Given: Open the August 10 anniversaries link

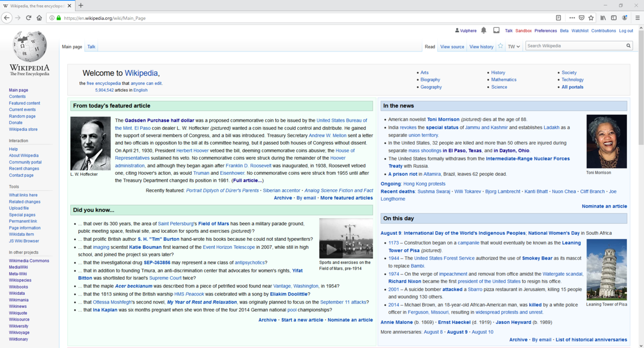Looking at the screenshot, I should click(482, 332).
